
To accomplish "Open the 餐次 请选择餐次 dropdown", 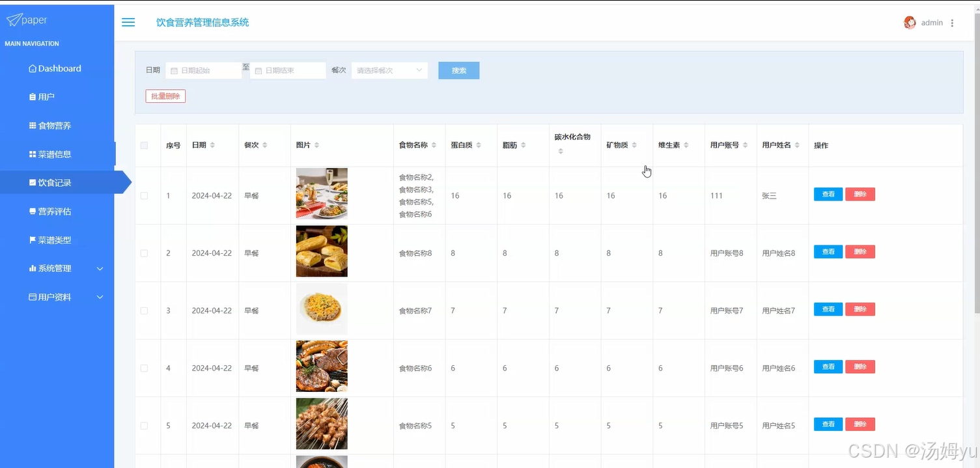I will point(389,70).
